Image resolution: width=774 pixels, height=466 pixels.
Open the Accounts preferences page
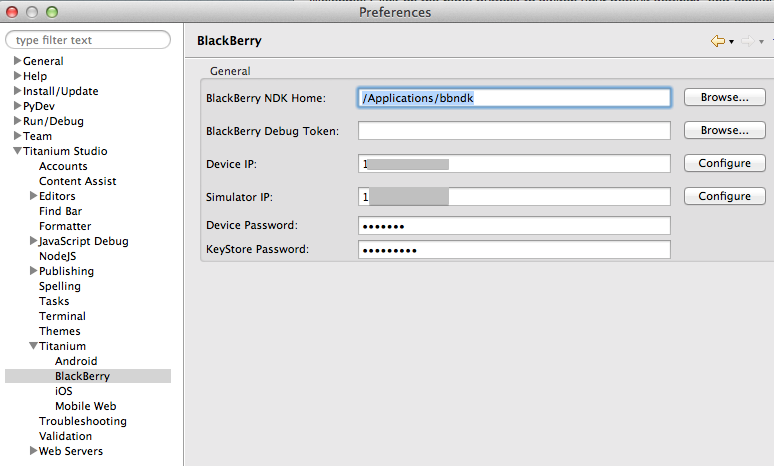[63, 166]
